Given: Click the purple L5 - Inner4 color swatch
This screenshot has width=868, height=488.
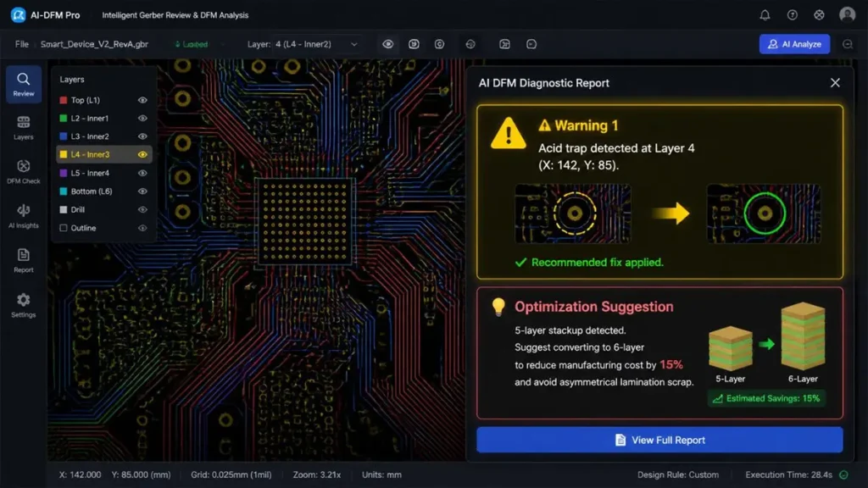Looking at the screenshot, I should (63, 173).
